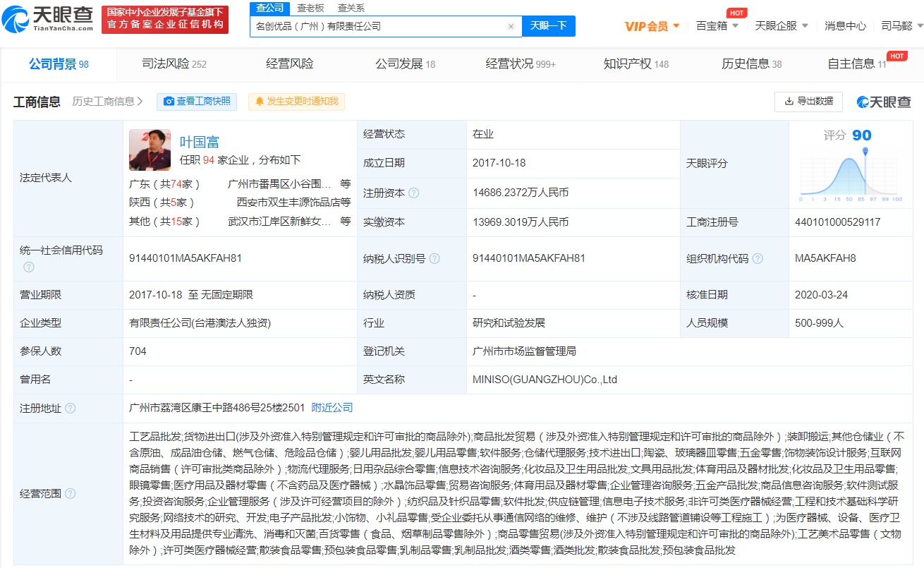Switch to the 查老板 search tab
Screen dimensions: 924x568
point(310,8)
